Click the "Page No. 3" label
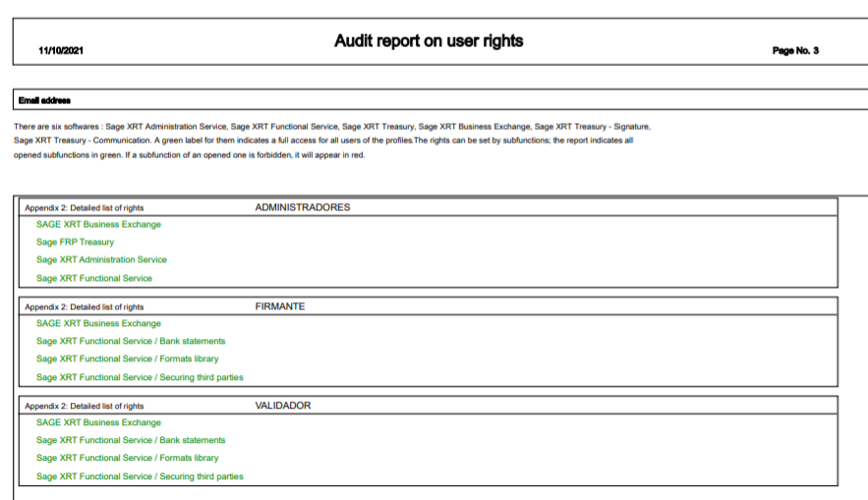The width and height of the screenshot is (868, 500). [795, 51]
